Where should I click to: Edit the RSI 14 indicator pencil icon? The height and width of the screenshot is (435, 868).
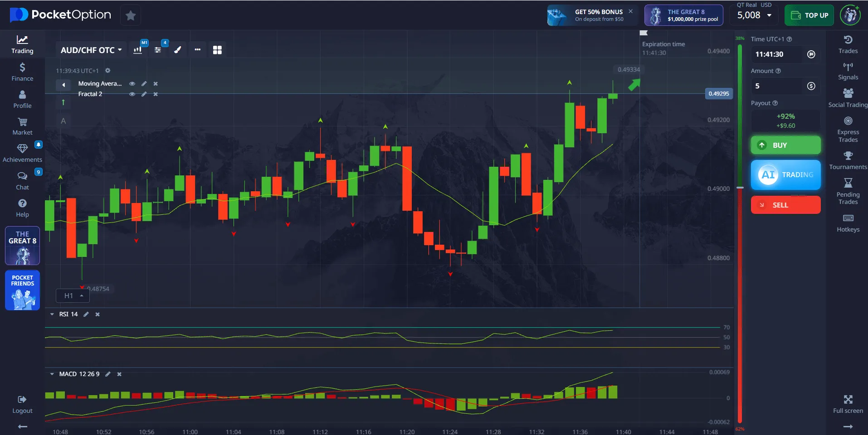point(86,314)
